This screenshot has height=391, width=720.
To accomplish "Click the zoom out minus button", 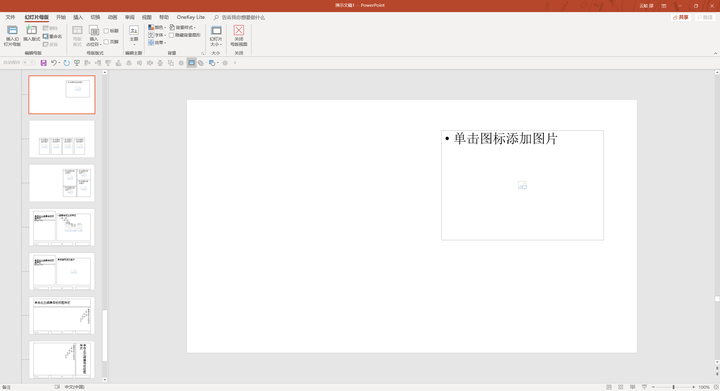I will pyautogui.click(x=653, y=387).
